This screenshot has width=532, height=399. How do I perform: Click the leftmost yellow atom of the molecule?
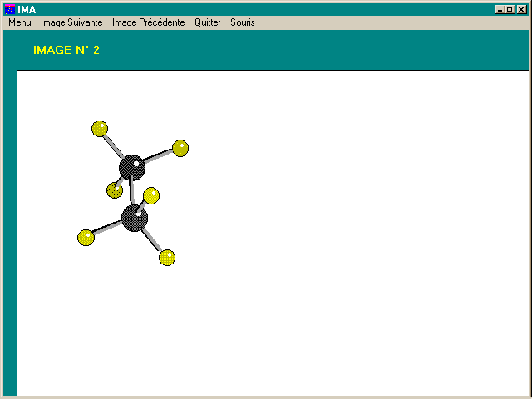pos(86,238)
